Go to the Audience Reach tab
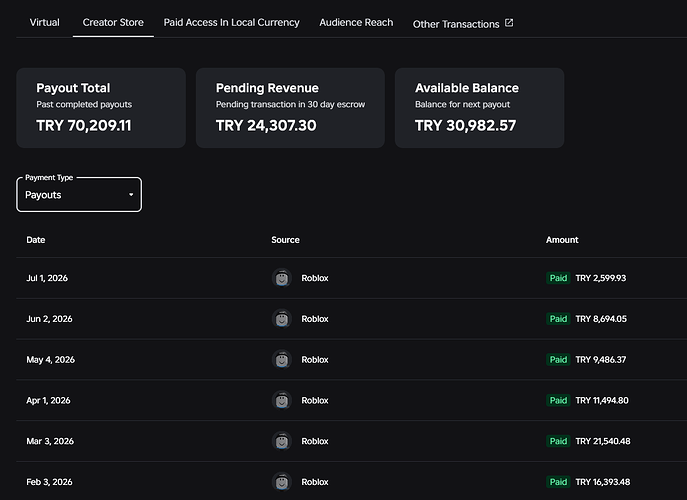This screenshot has height=500, width=687. [356, 22]
